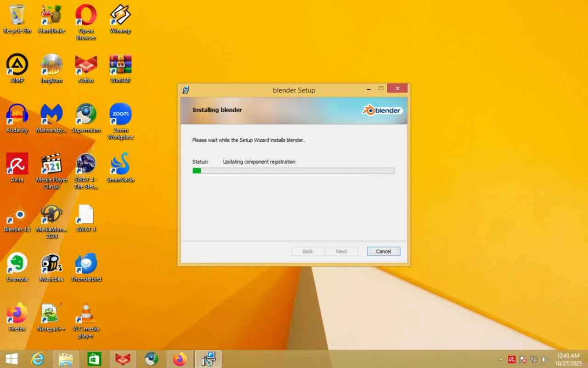Show hidden system tray icons
Screen dimensions: 588x368
click(501, 359)
